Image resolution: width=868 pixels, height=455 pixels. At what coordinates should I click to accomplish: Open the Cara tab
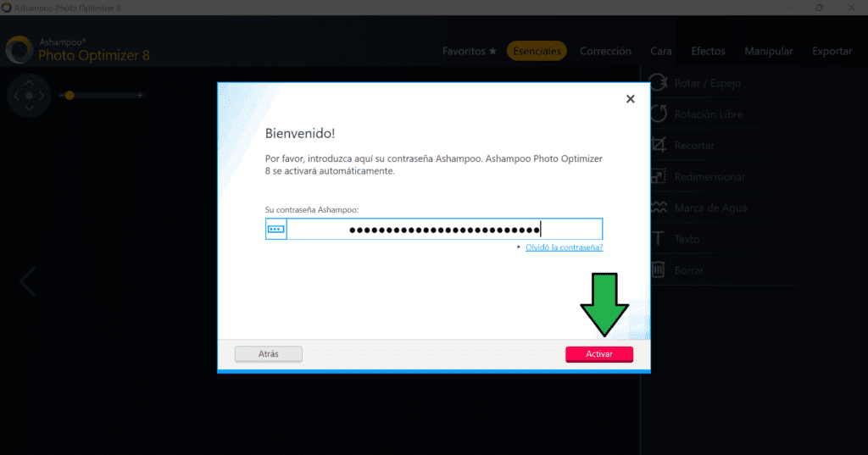coord(661,51)
